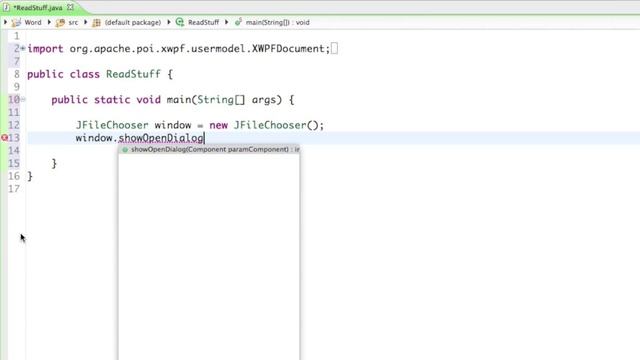Place cursor on 'ReadStuff' class name

coord(133,74)
